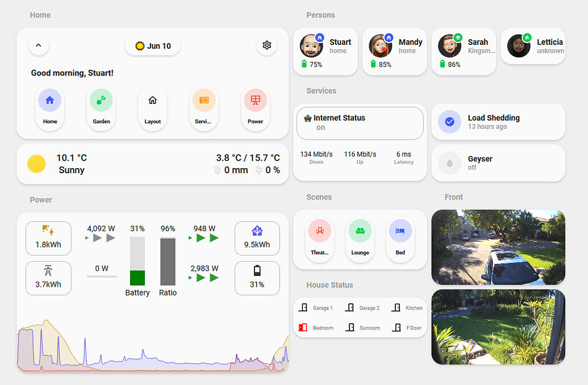Toggle the Internet Status service

[x=360, y=123]
